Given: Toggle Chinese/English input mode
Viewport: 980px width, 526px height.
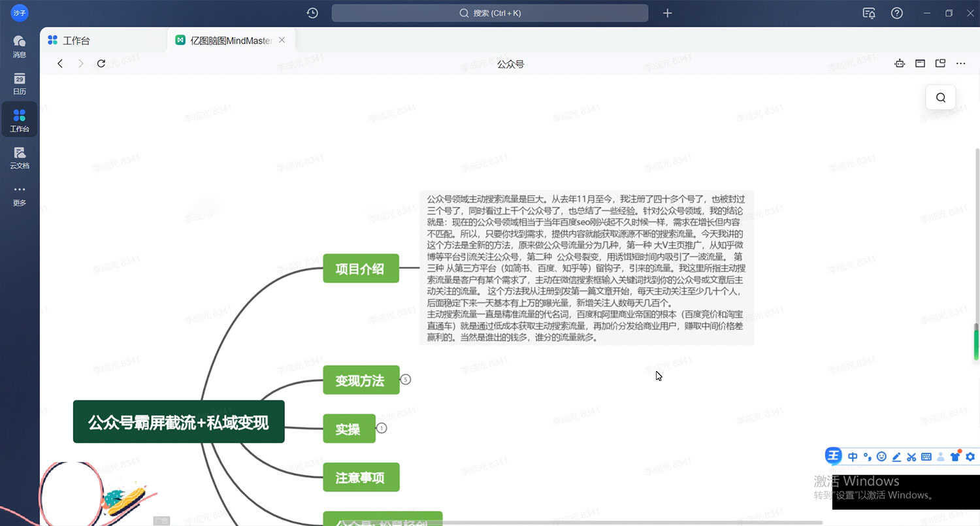Looking at the screenshot, I should pyautogui.click(x=853, y=456).
